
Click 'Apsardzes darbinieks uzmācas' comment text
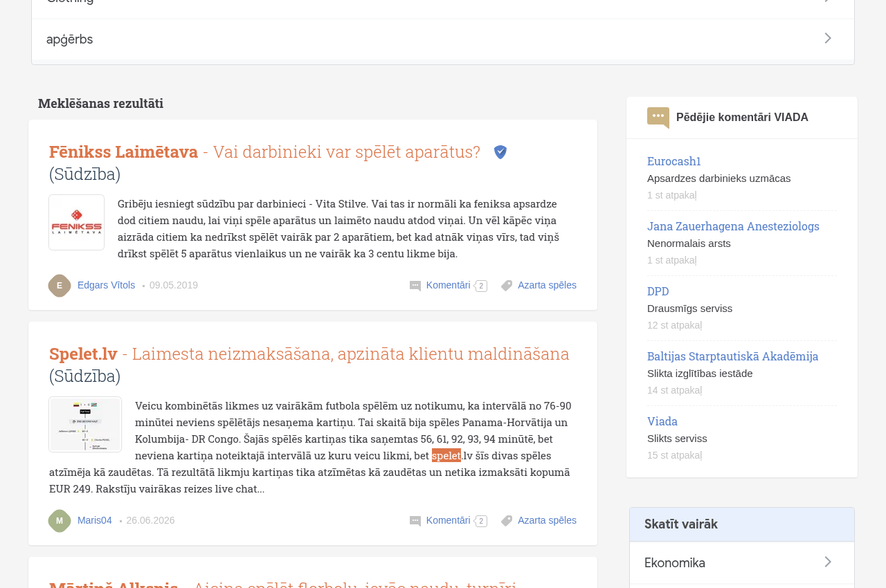tap(718, 178)
